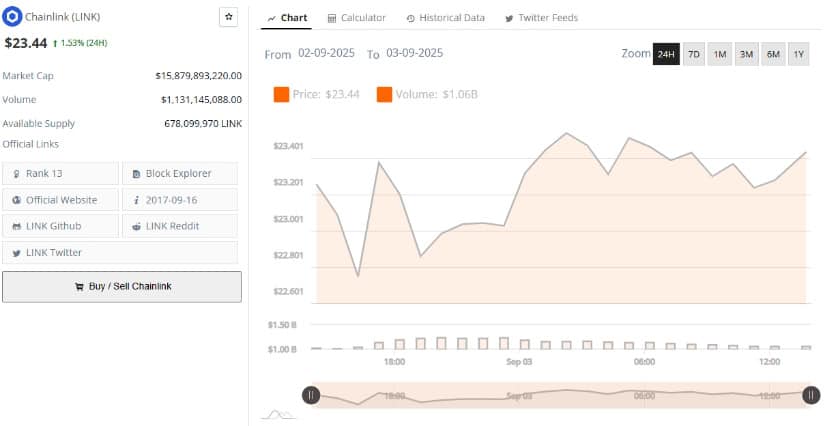Screen dimensions: 825x426
Task: Show the Twitter Feeds tab
Action: pos(541,18)
